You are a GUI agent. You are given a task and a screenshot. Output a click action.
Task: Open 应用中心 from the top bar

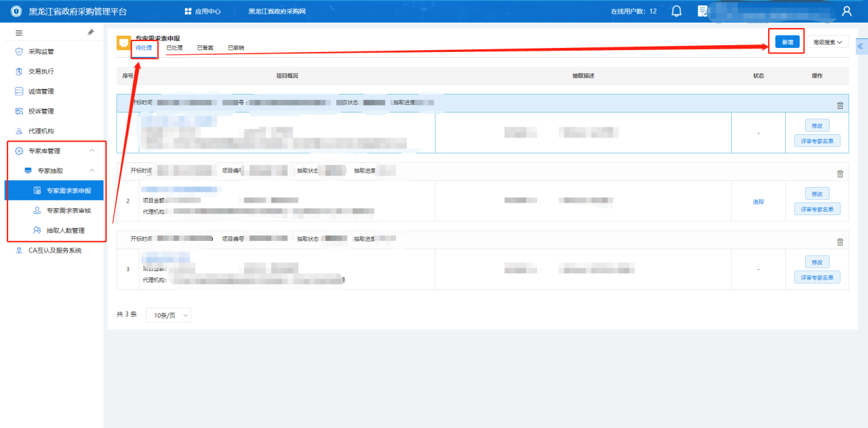[202, 11]
